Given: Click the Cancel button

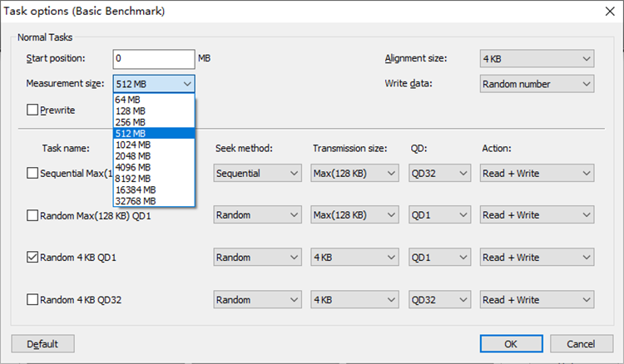Looking at the screenshot, I should click(581, 344).
